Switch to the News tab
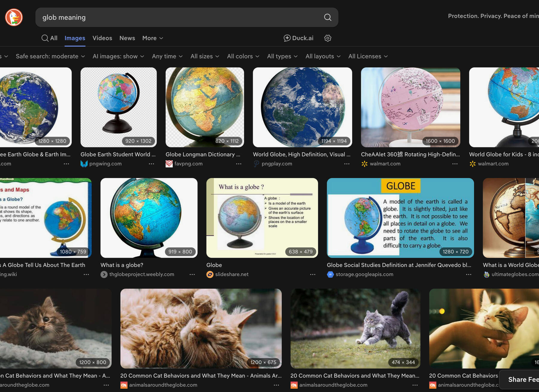Screen dimensions: 539x392 [x=127, y=38]
